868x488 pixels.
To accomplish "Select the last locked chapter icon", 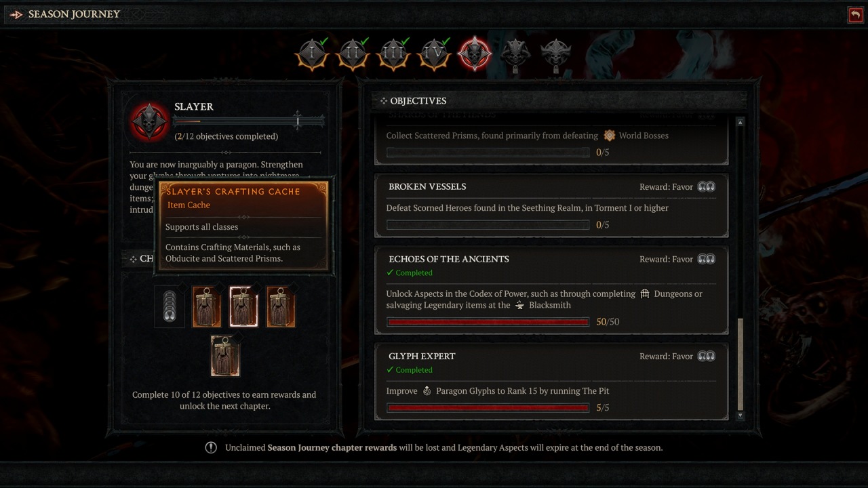I will click(x=556, y=56).
